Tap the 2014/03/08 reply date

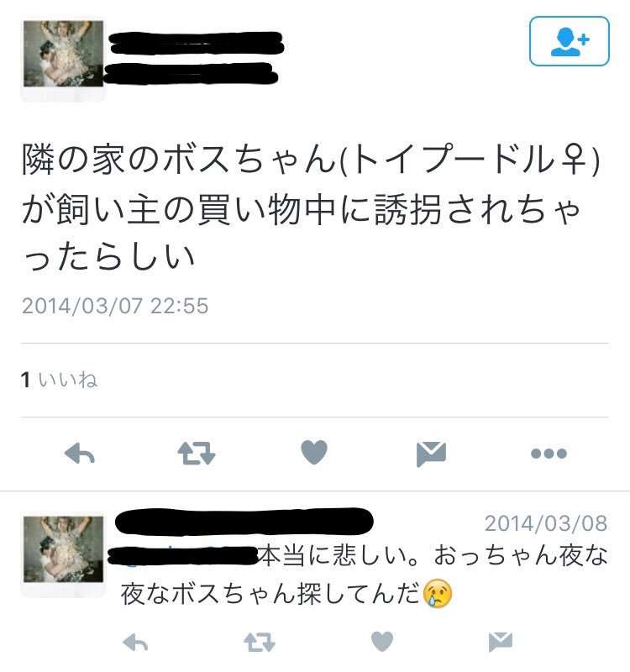click(546, 523)
